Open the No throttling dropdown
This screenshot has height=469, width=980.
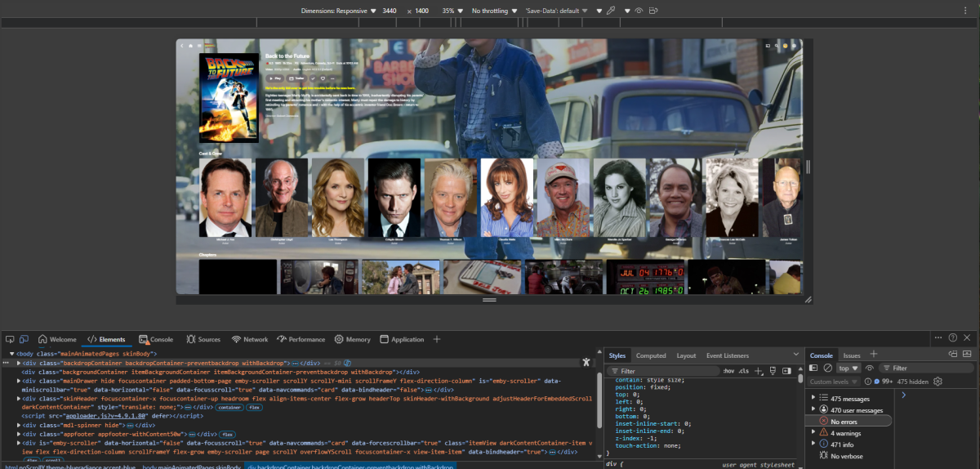tap(492, 11)
